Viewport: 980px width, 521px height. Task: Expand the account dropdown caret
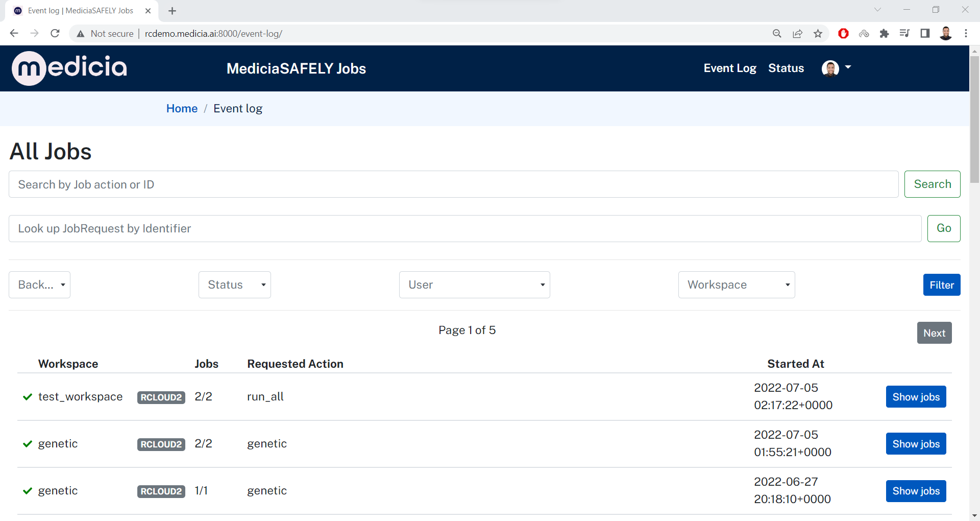coord(848,67)
